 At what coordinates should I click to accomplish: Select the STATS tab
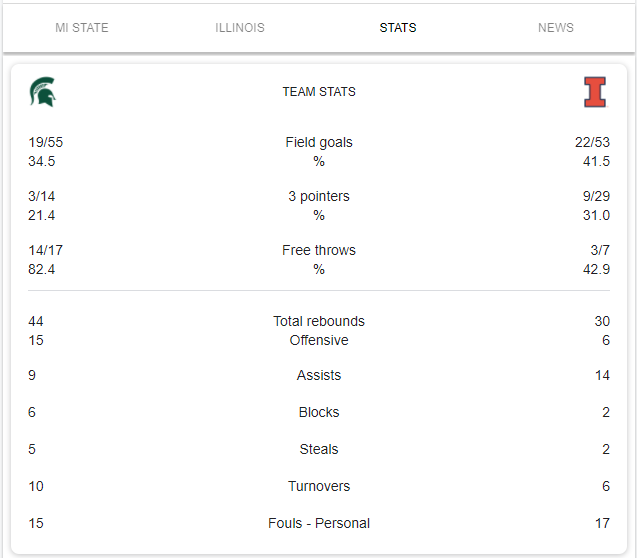click(398, 28)
